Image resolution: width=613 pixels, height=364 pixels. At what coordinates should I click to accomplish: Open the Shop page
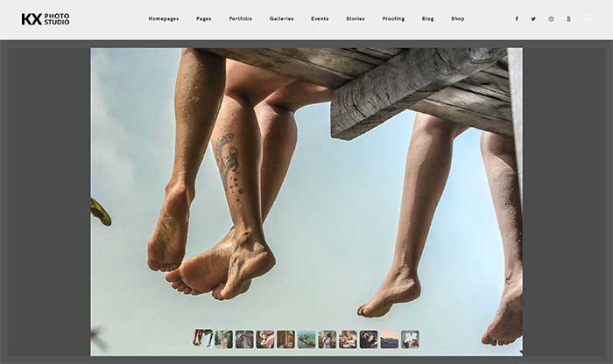click(458, 18)
